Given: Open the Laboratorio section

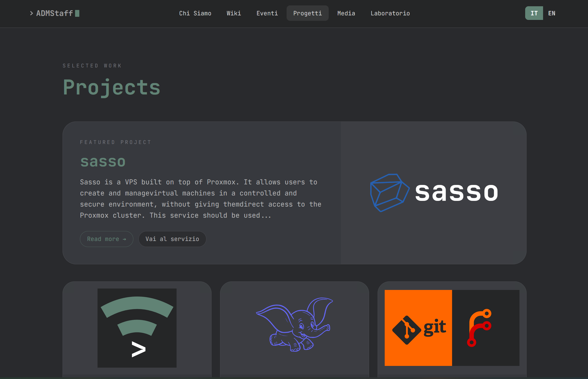Looking at the screenshot, I should (390, 13).
